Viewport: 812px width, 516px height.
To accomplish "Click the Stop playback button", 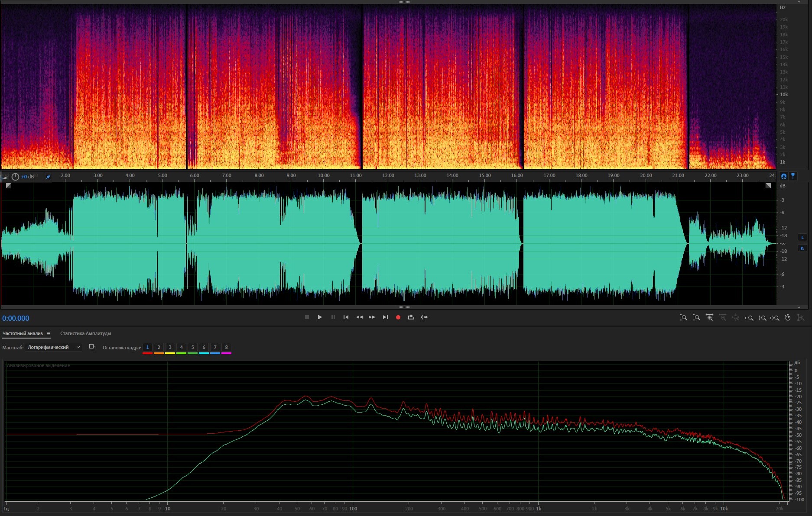I will (307, 317).
